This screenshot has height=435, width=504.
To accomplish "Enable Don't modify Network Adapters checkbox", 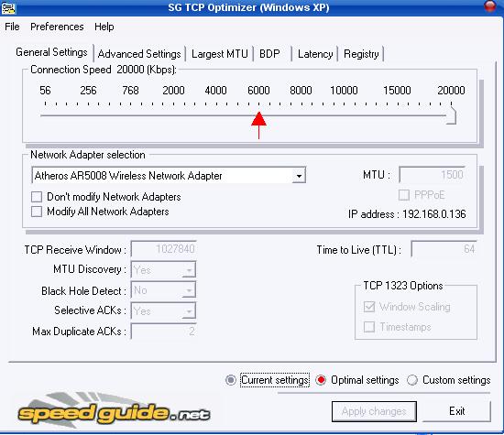I will 37,197.
